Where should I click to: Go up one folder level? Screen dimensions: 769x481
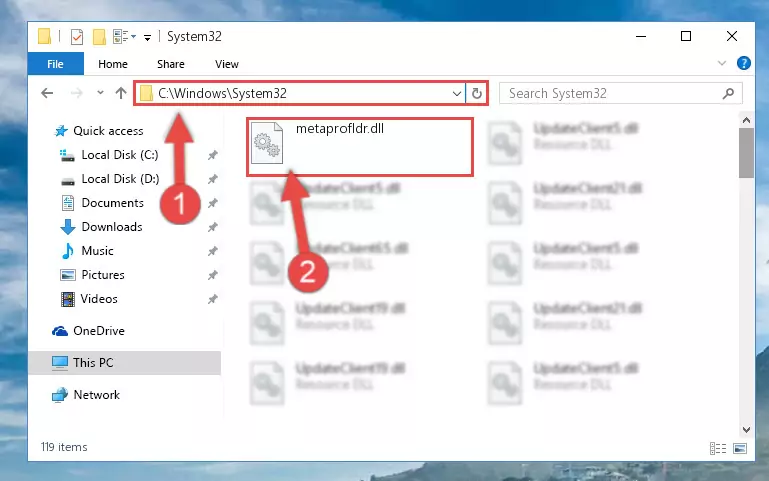[x=121, y=93]
